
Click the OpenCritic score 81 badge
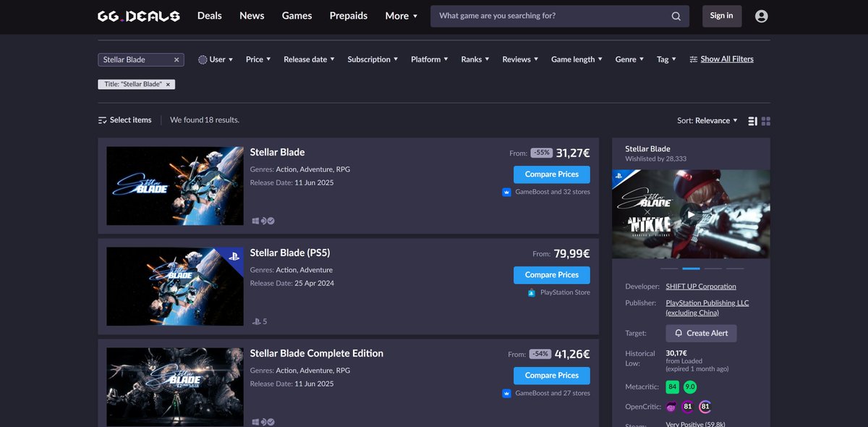coord(688,407)
